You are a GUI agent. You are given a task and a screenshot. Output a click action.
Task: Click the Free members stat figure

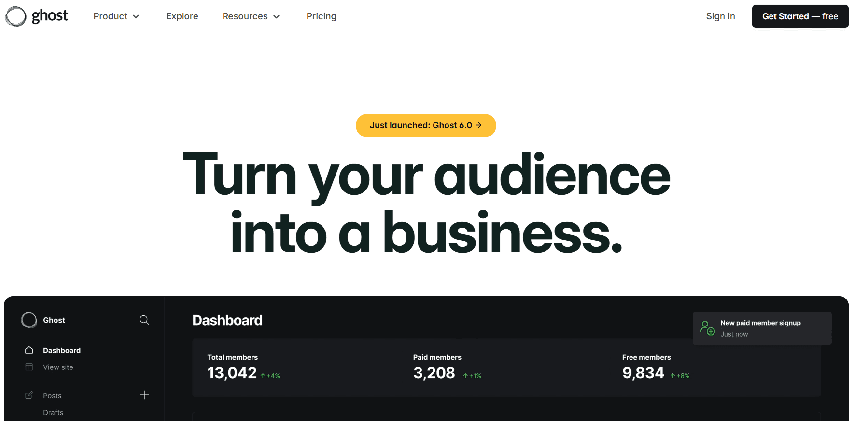click(643, 373)
